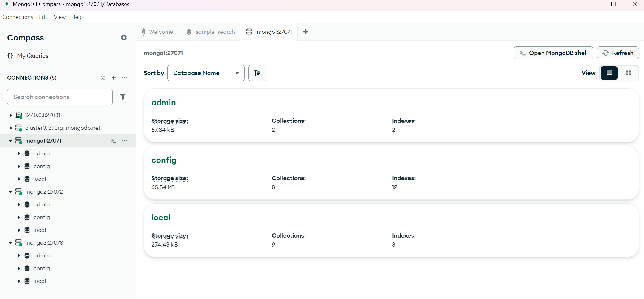The height and width of the screenshot is (299, 644).
Task: Open the Edit menu
Action: 43,17
